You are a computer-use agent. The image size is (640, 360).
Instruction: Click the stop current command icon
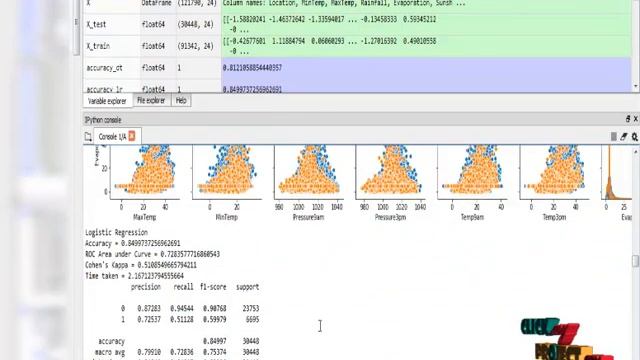point(613,137)
